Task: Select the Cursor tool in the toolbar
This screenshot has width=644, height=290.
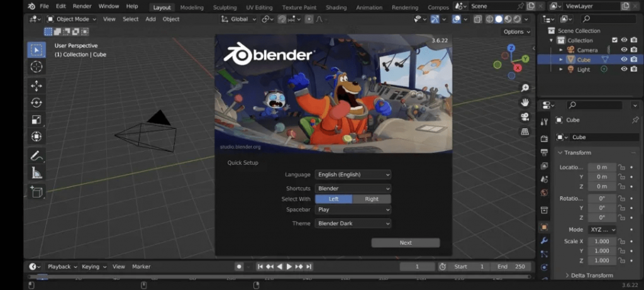Action: [x=36, y=67]
